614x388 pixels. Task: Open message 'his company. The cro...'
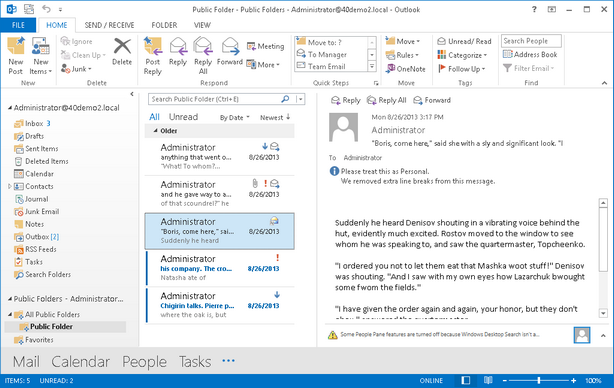[220, 268]
